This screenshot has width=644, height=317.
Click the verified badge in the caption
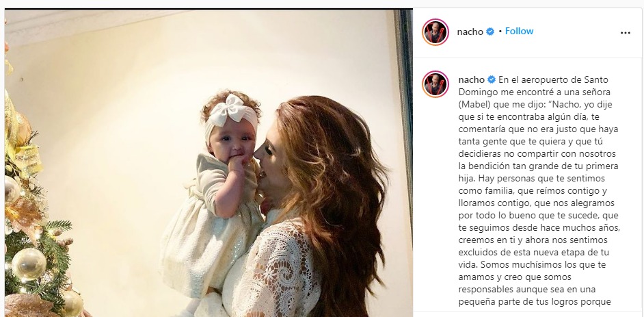tap(492, 79)
